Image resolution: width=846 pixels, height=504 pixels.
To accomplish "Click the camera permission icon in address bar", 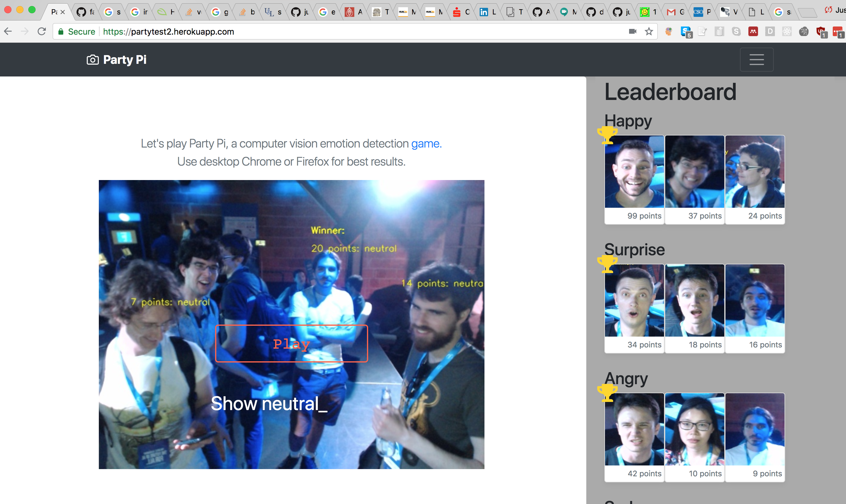I will pos(632,32).
